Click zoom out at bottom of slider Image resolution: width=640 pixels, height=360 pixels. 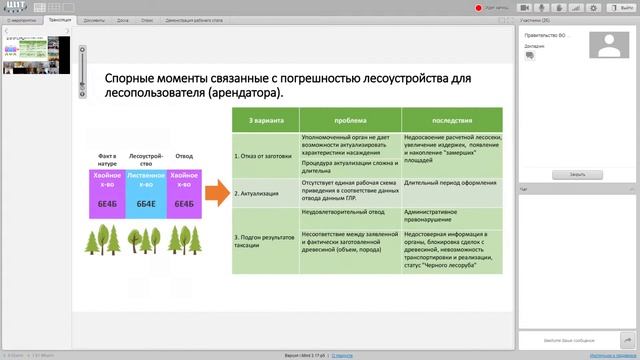tap(82, 94)
